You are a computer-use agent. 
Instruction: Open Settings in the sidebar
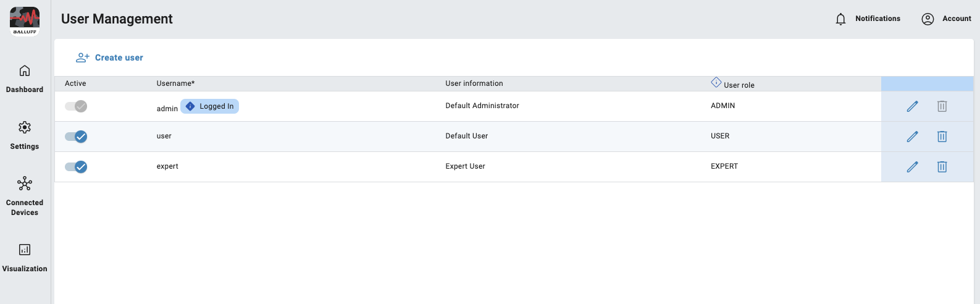25,135
